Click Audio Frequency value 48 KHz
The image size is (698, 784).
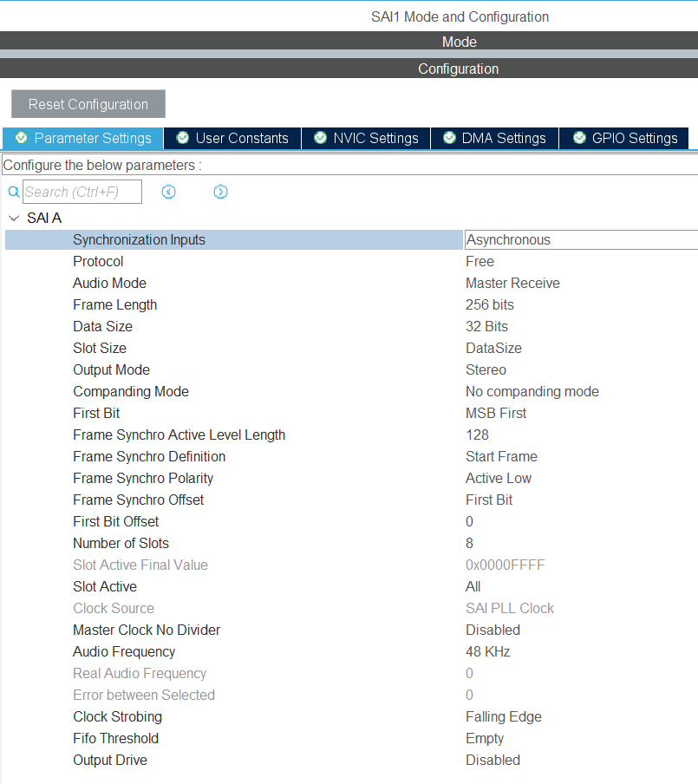(487, 651)
